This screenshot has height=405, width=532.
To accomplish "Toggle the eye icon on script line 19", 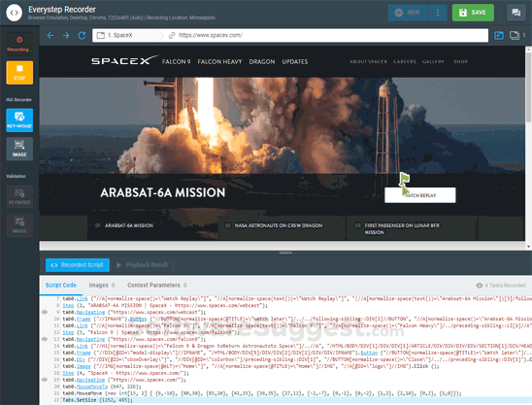I will click(45, 380).
